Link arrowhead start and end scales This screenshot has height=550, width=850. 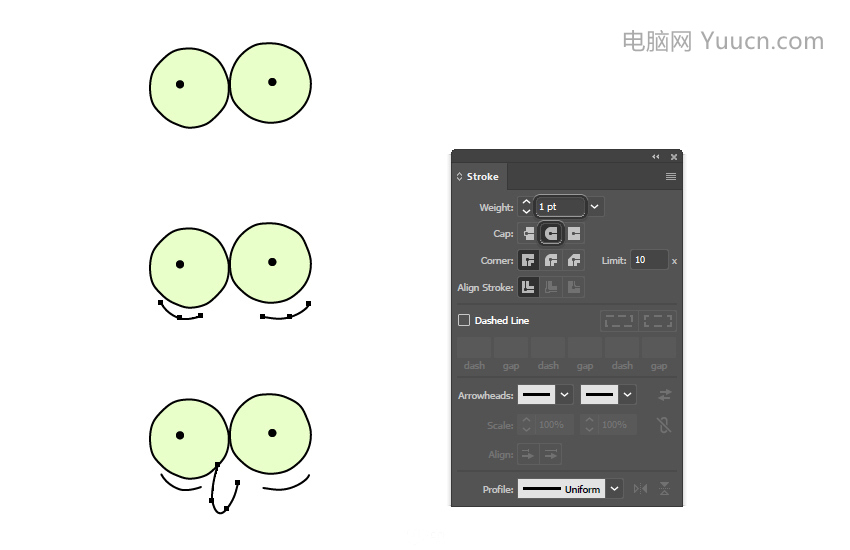(664, 425)
